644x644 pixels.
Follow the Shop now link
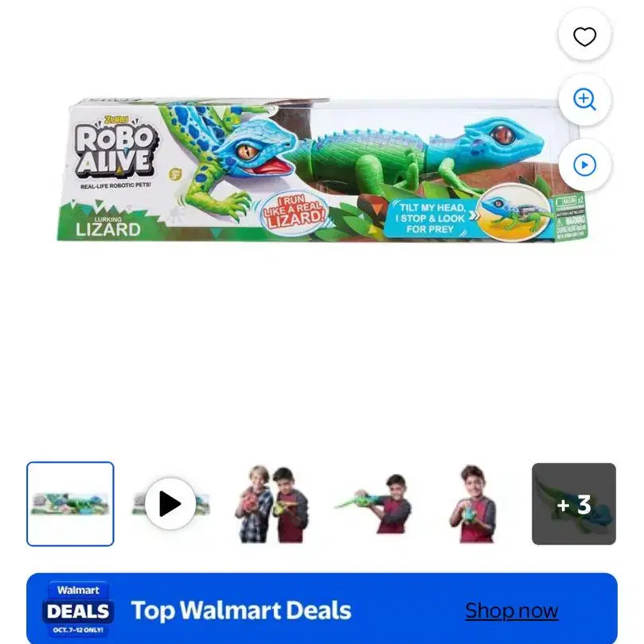pyautogui.click(x=512, y=611)
